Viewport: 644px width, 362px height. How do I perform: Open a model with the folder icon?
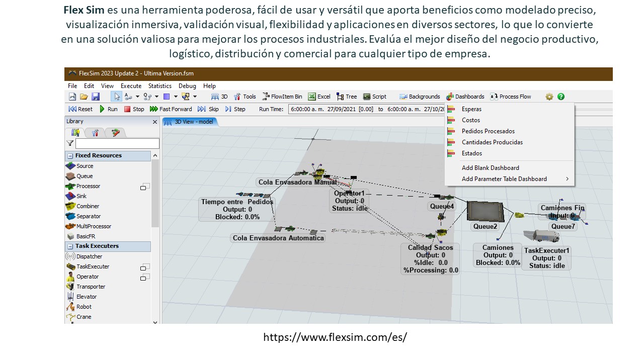click(84, 97)
